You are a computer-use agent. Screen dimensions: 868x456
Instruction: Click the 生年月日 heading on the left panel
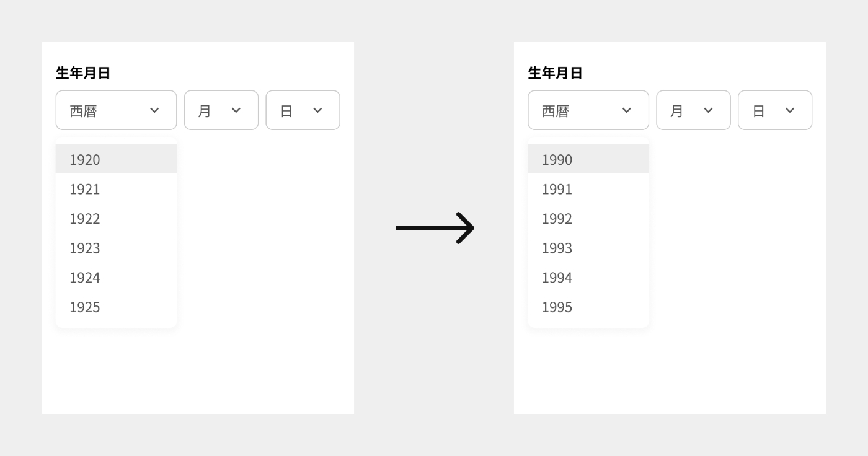[82, 72]
